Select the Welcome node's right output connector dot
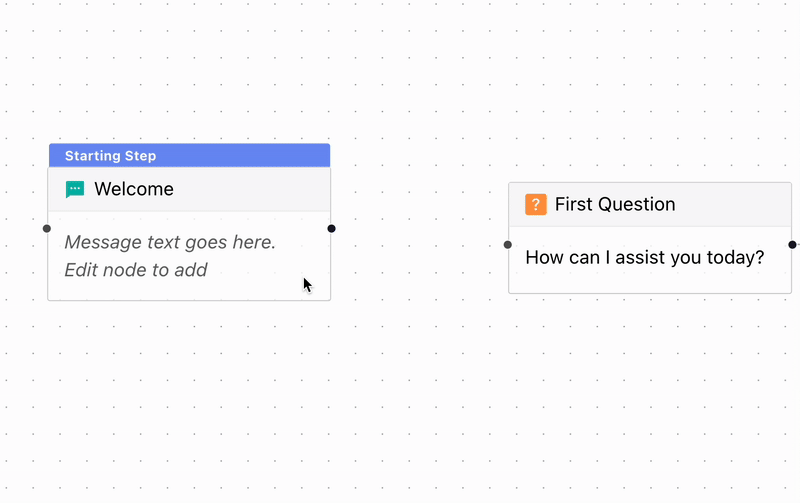The width and height of the screenshot is (800, 503). click(332, 229)
